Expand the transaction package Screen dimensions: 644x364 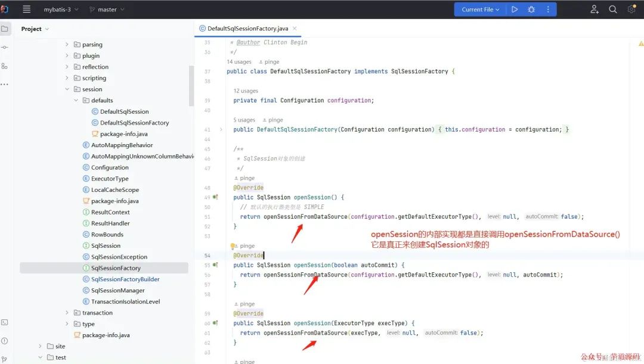tap(67, 313)
